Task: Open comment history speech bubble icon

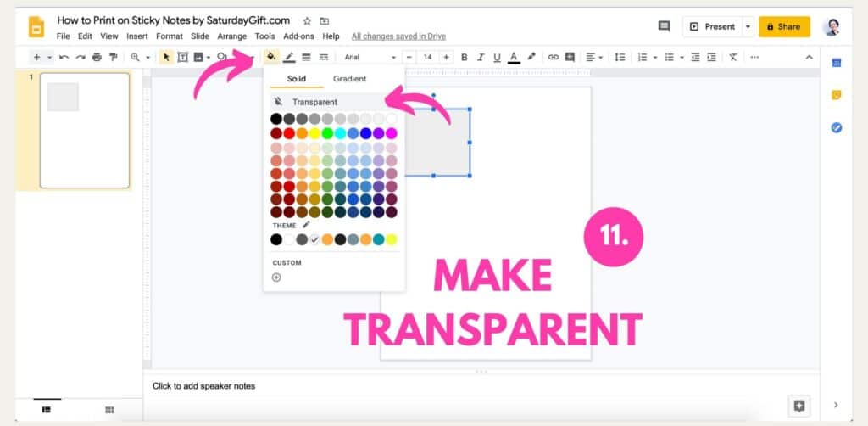Action: (664, 26)
